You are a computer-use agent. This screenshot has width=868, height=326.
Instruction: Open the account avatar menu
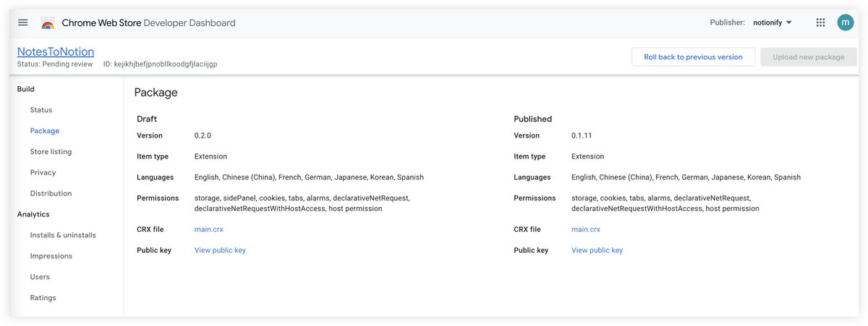[846, 22]
